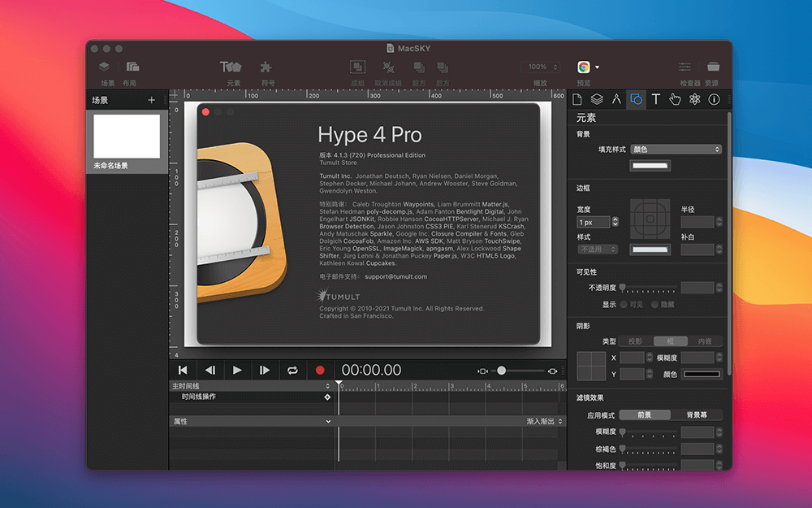
Task: Select 前景 foreground filter mode
Action: (x=645, y=415)
